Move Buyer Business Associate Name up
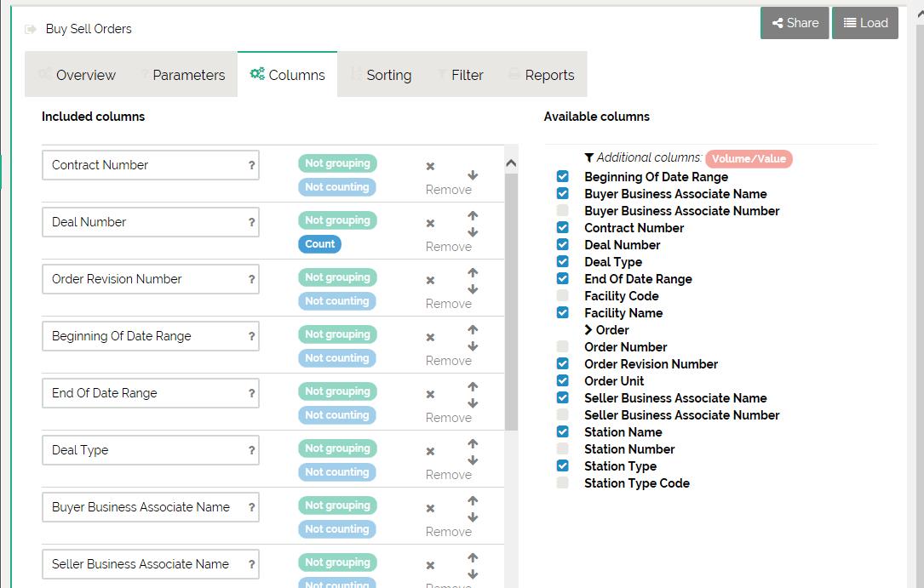Image resolution: width=924 pixels, height=588 pixels. pos(473,501)
